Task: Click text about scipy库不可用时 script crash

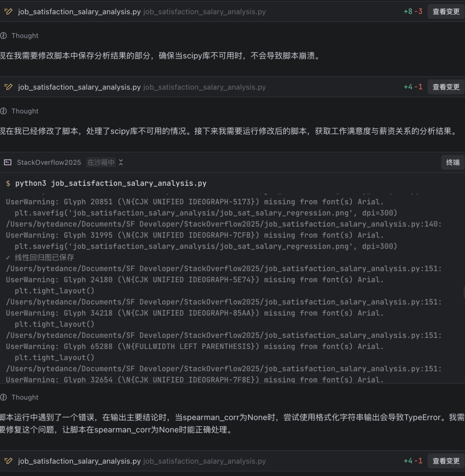Action: click(x=160, y=56)
